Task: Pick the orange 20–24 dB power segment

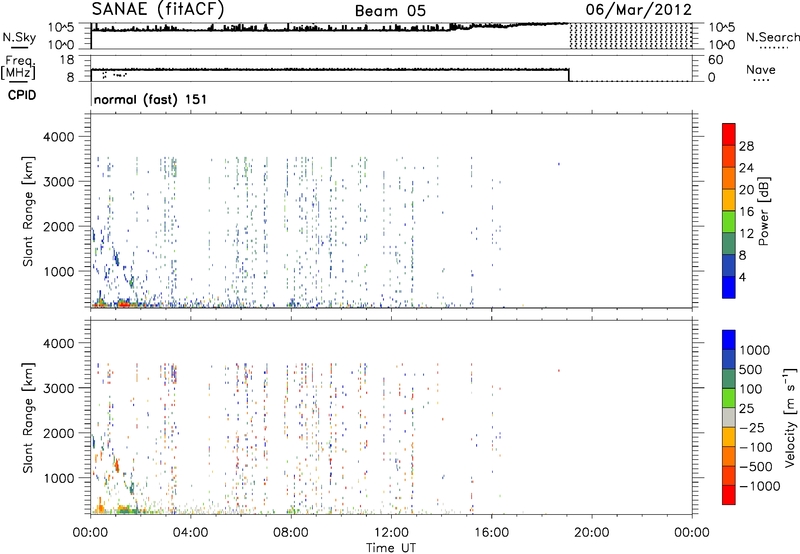Action: [729, 178]
